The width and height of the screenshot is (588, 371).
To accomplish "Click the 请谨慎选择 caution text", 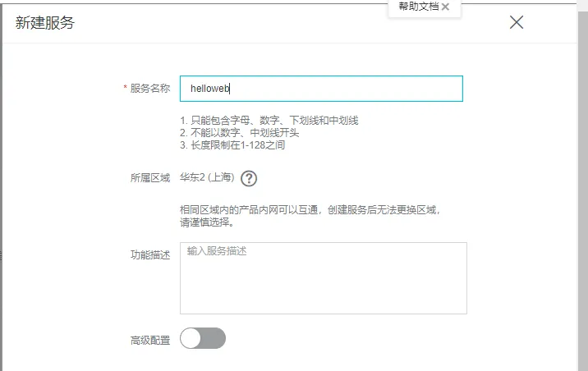I will pos(207,222).
